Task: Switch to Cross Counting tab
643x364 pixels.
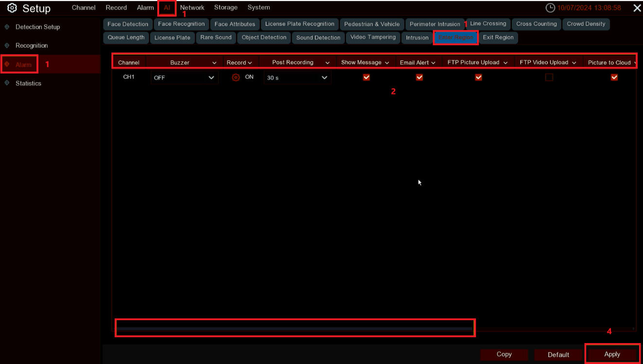Action: (536, 24)
